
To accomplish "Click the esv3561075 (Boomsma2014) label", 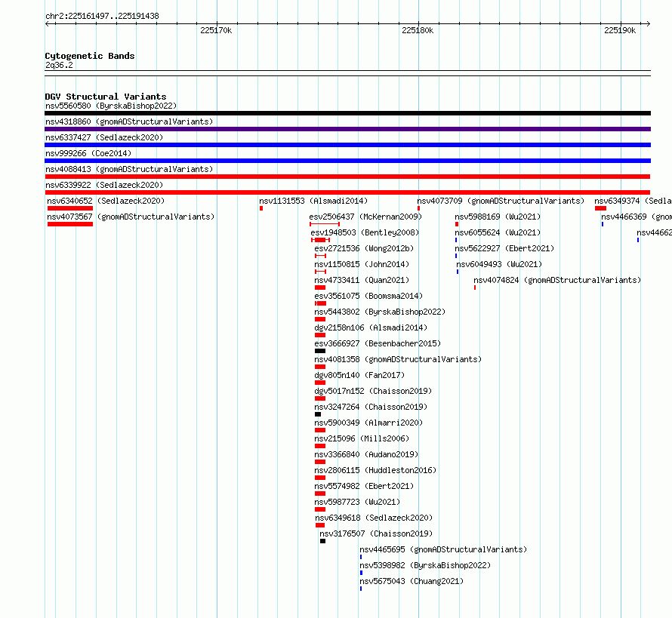I will [x=368, y=296].
